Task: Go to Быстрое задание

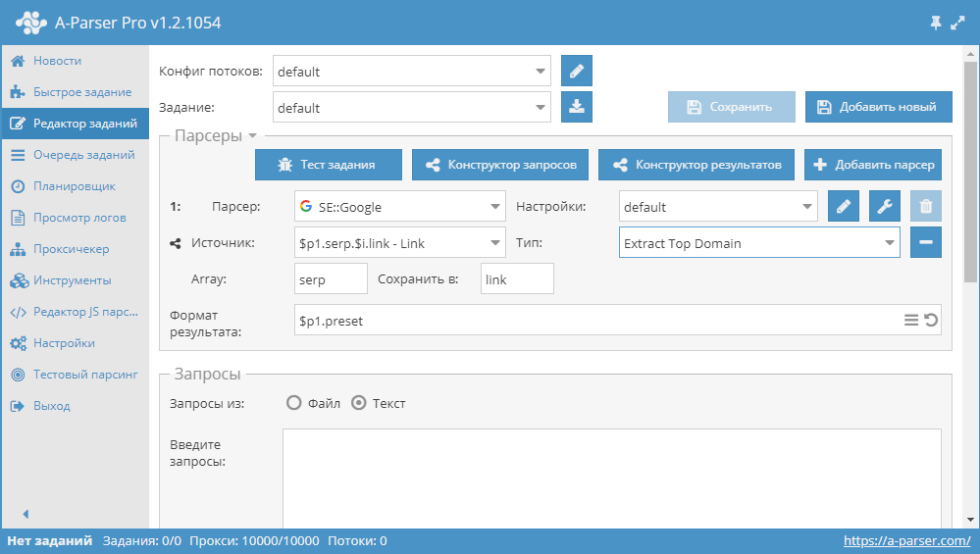Action: pos(75,92)
